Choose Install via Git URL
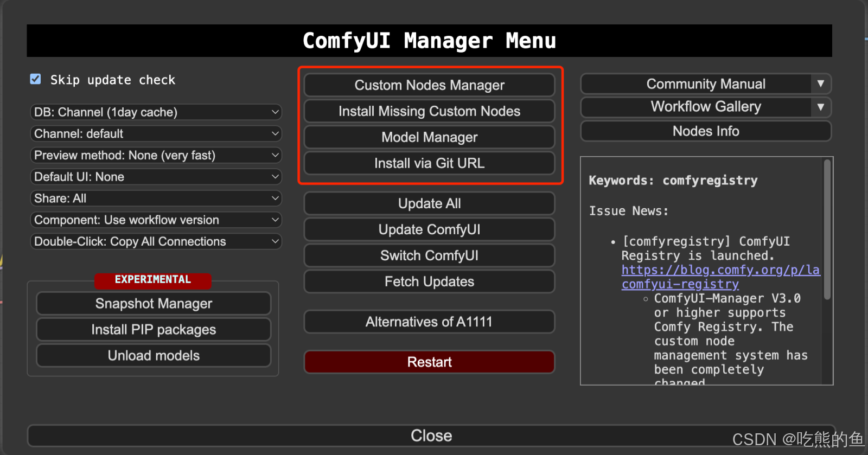868x455 pixels. coord(429,163)
